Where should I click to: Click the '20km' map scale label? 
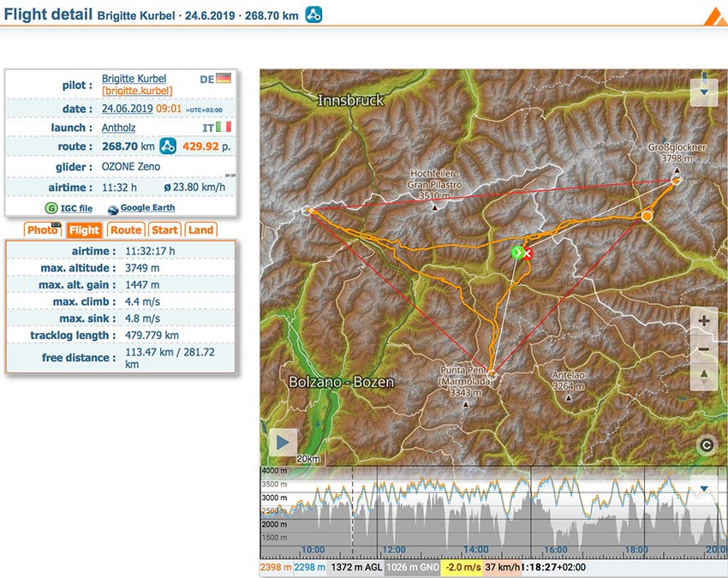pos(308,459)
